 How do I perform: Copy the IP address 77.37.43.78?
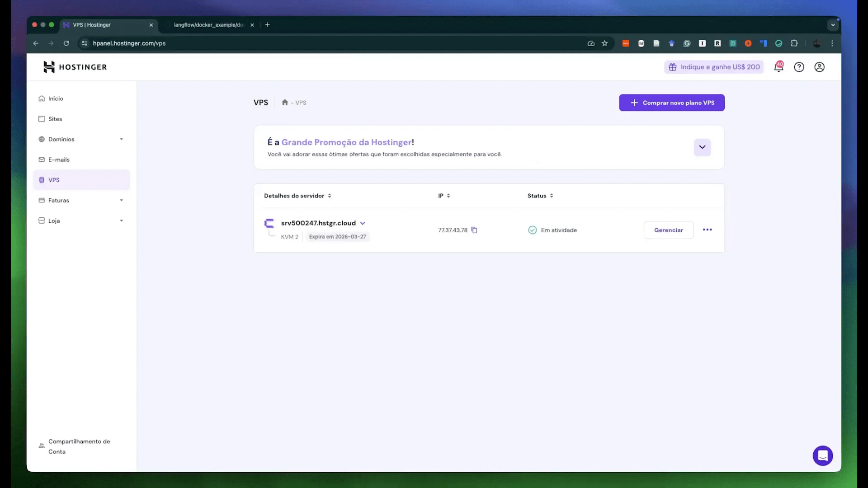pyautogui.click(x=474, y=230)
